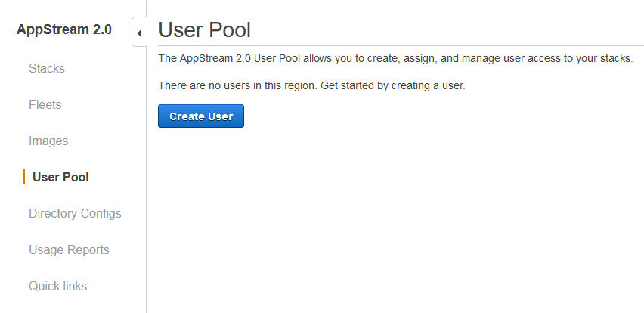Click the horizontal rule under User Pool heading
This screenshot has height=313, width=644.
point(401,45)
